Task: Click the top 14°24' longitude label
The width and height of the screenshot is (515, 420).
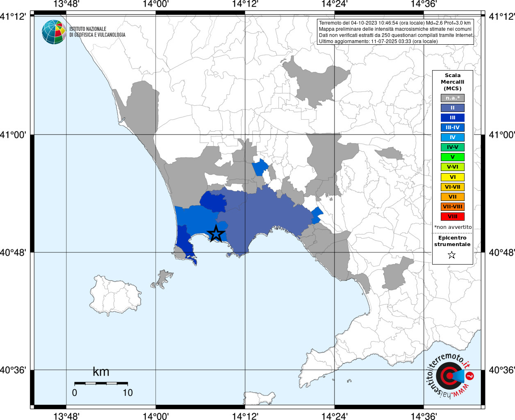Action: pyautogui.click(x=335, y=4)
